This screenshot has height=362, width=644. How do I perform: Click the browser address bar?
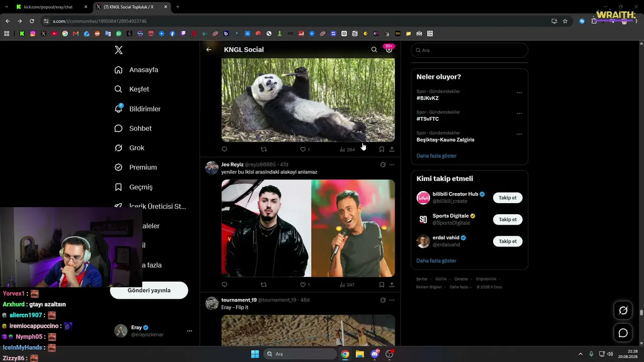click(297, 21)
